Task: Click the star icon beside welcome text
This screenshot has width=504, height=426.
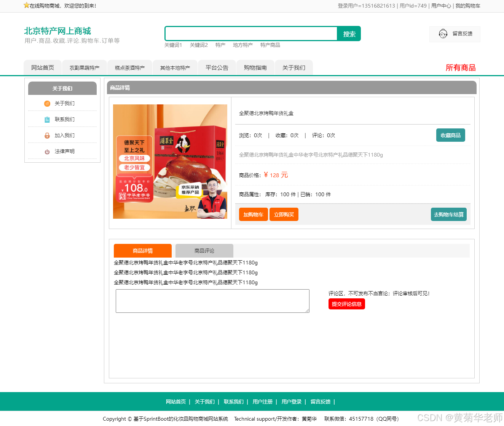Action: point(26,5)
